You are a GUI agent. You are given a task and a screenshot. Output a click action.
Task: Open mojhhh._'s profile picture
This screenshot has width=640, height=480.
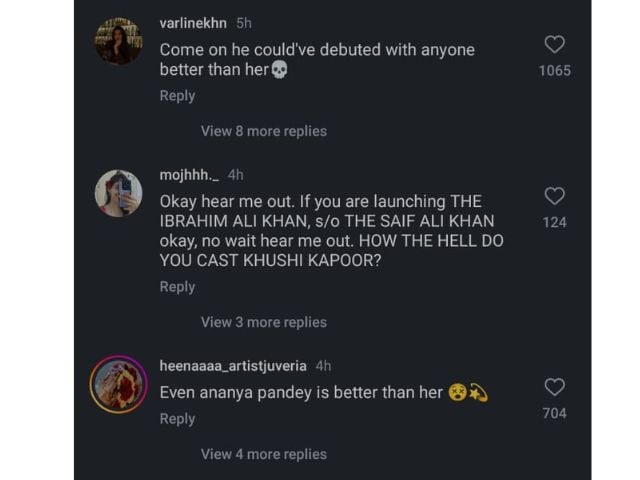[118, 193]
